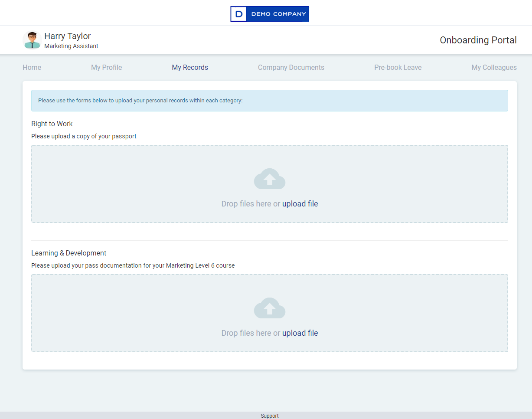Open the My Profile tab
The width and height of the screenshot is (532, 419).
(x=106, y=67)
